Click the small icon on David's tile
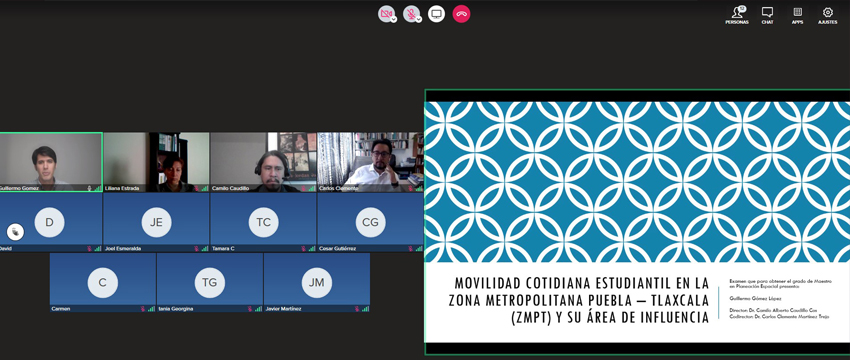 pyautogui.click(x=15, y=232)
